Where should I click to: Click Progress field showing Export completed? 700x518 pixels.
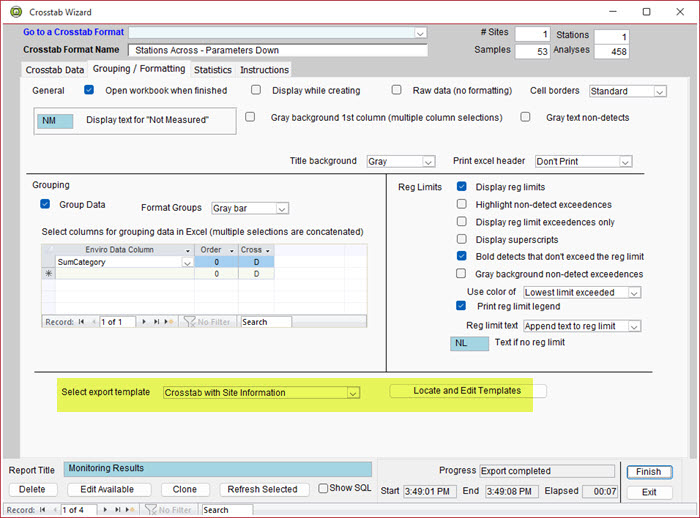(x=547, y=471)
